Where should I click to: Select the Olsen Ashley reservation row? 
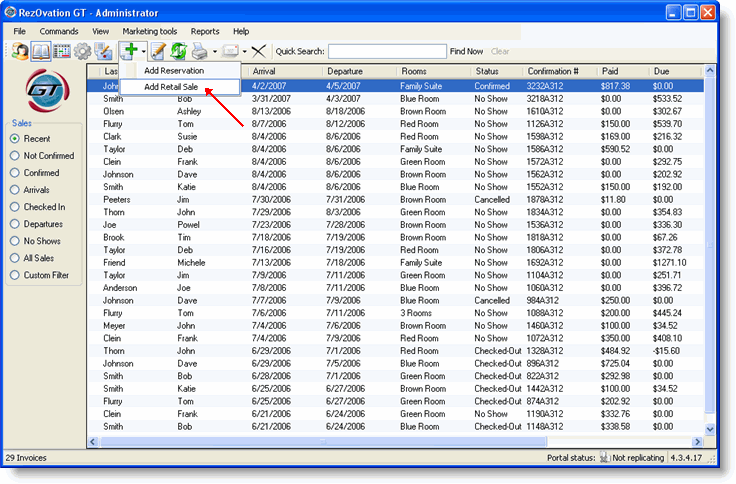pos(395,111)
